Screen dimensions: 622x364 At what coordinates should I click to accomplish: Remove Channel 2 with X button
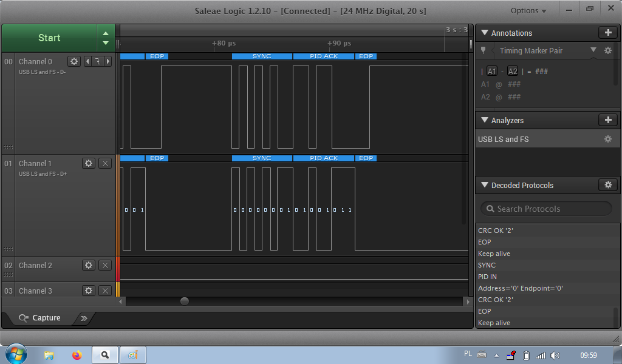(x=104, y=265)
